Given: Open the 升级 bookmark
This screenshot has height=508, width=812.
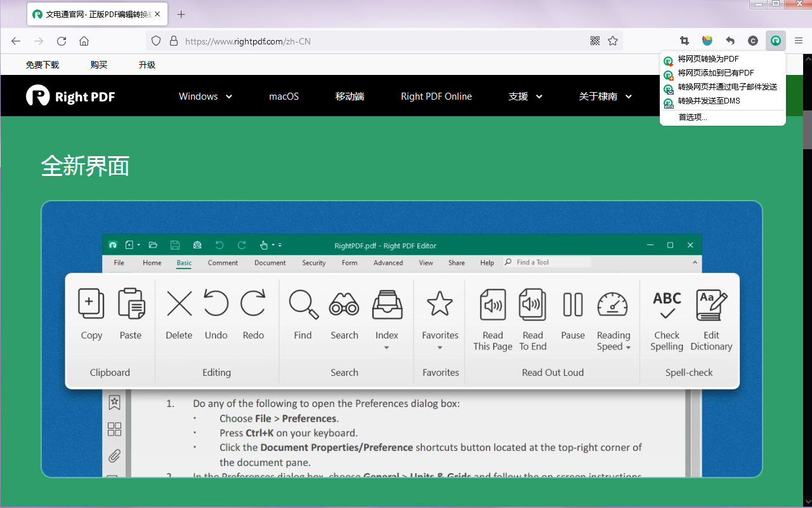Looking at the screenshot, I should click(x=147, y=65).
